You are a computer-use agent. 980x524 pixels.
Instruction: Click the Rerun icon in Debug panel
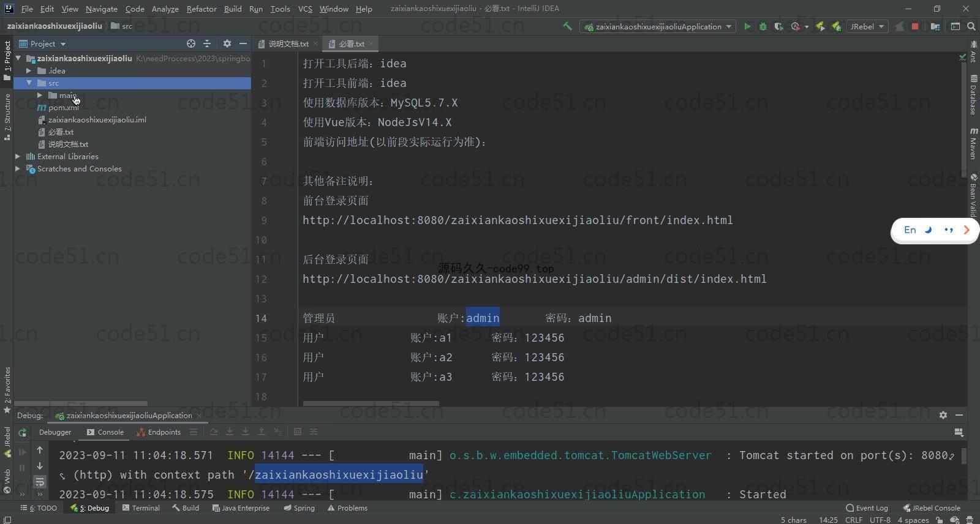tap(23, 432)
